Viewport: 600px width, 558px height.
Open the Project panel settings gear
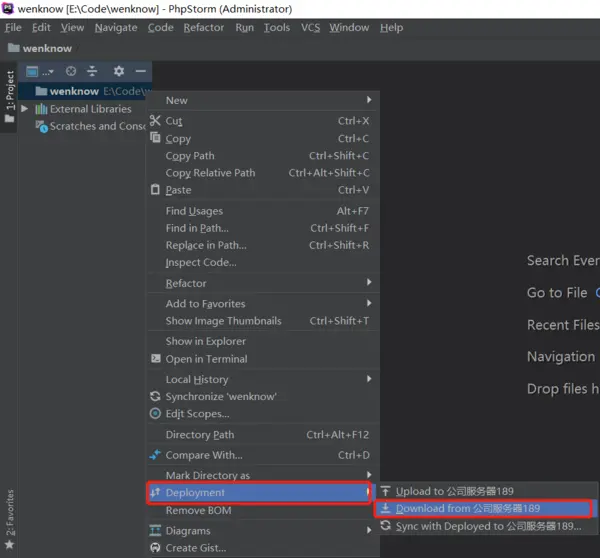pyautogui.click(x=119, y=71)
